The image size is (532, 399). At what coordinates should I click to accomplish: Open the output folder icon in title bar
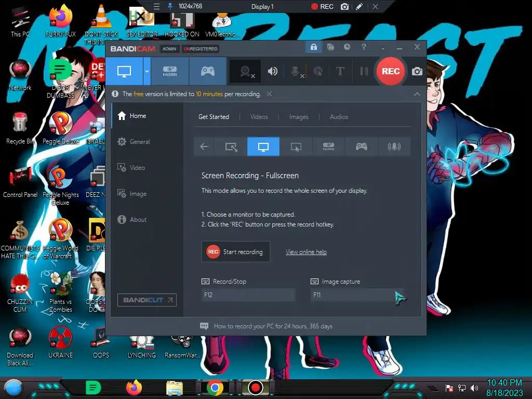pyautogui.click(x=330, y=47)
